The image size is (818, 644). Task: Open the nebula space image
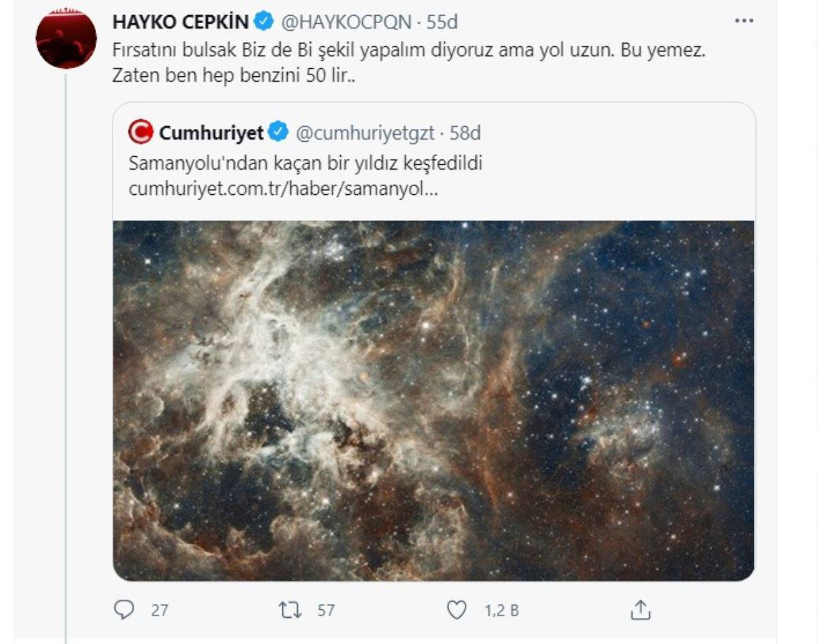(x=434, y=400)
